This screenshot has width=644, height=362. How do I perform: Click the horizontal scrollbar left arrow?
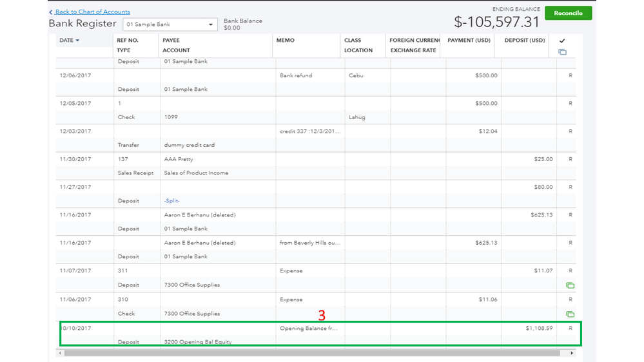point(61,353)
